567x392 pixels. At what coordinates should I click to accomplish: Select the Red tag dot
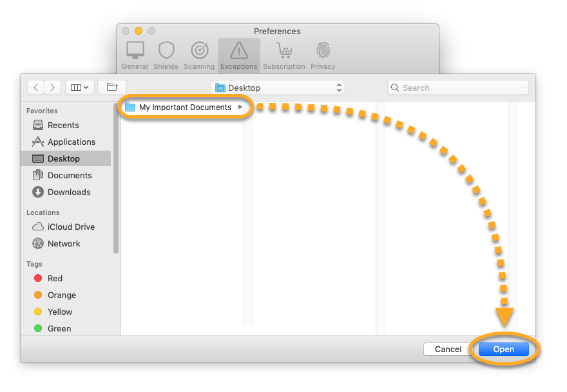tap(38, 278)
